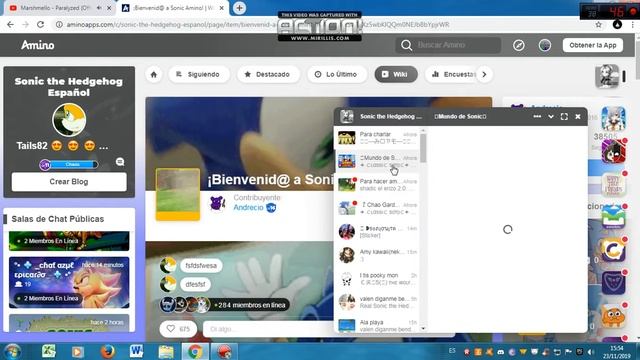Click the 'fsfdsfwesa' comment bubble
The image size is (640, 360).
pos(201,266)
